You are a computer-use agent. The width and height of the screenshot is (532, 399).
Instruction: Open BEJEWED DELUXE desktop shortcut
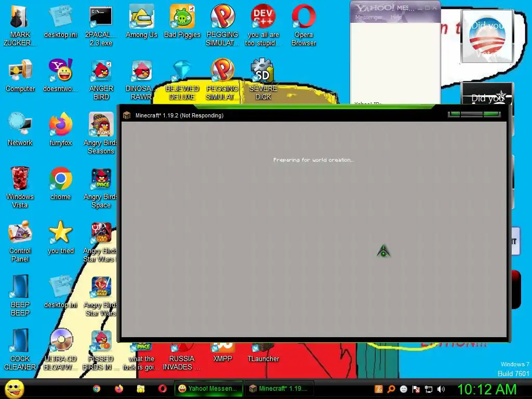pos(182,79)
